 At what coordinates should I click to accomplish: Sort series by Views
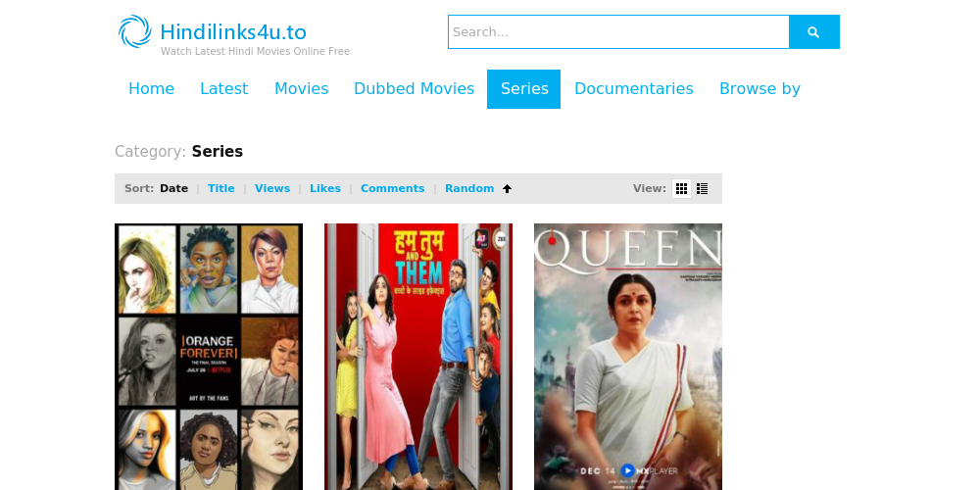click(x=272, y=189)
